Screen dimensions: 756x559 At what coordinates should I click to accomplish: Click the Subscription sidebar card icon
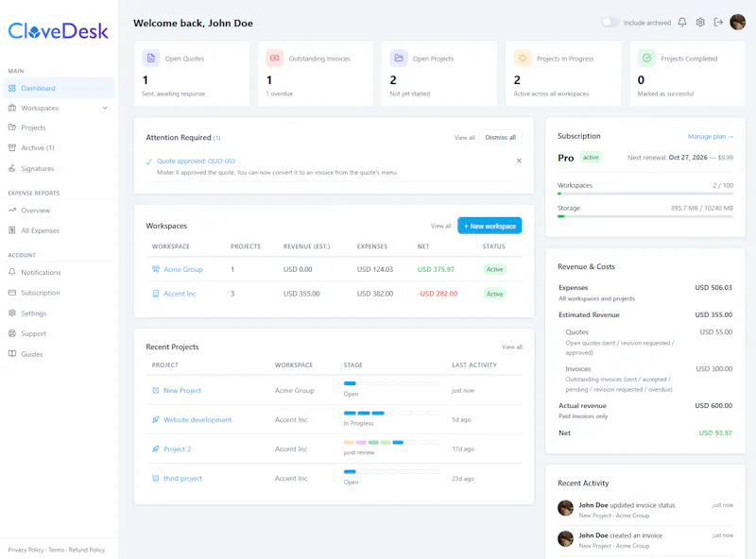click(x=12, y=293)
